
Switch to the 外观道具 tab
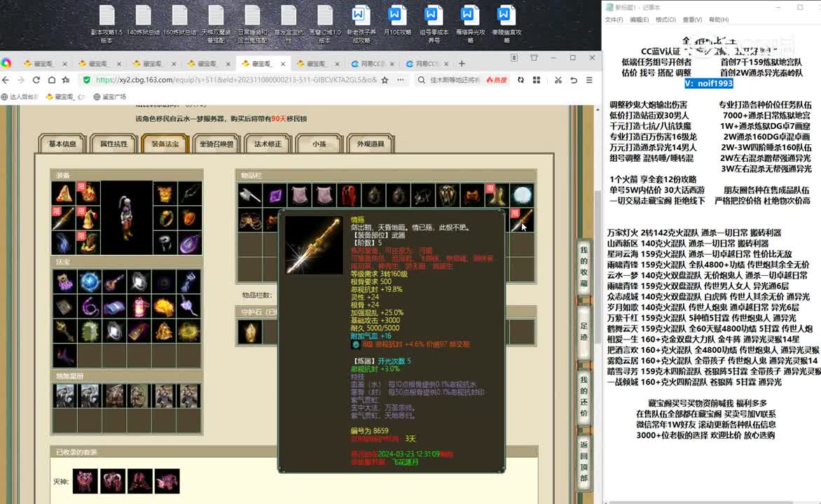pyautogui.click(x=370, y=144)
